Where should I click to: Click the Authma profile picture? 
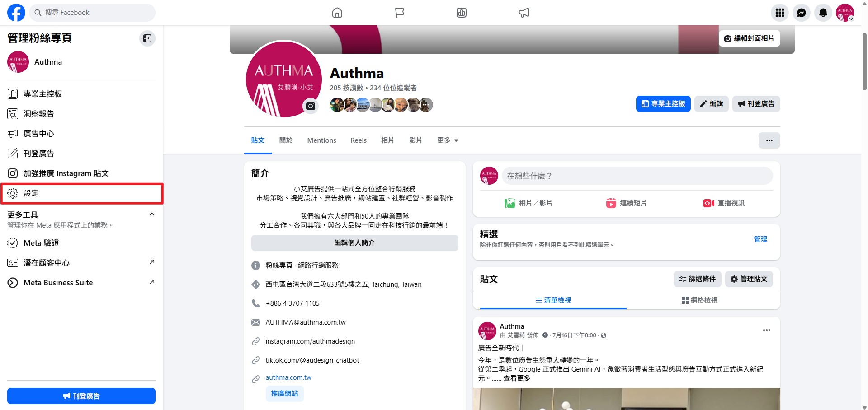(283, 79)
